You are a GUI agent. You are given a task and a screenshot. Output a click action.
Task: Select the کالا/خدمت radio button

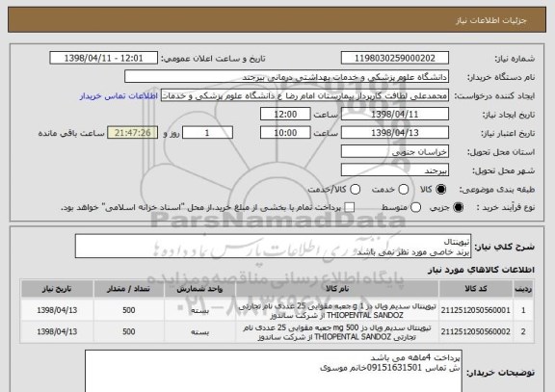click(355, 190)
